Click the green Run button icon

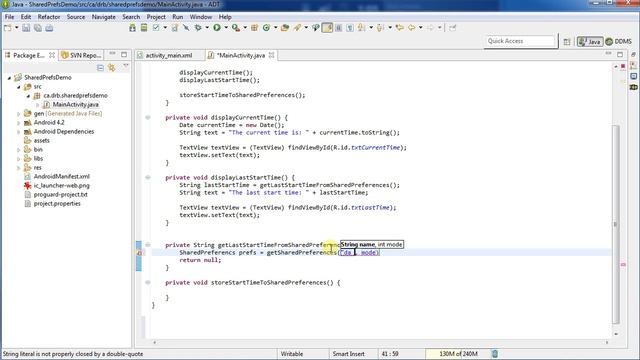(x=217, y=28)
